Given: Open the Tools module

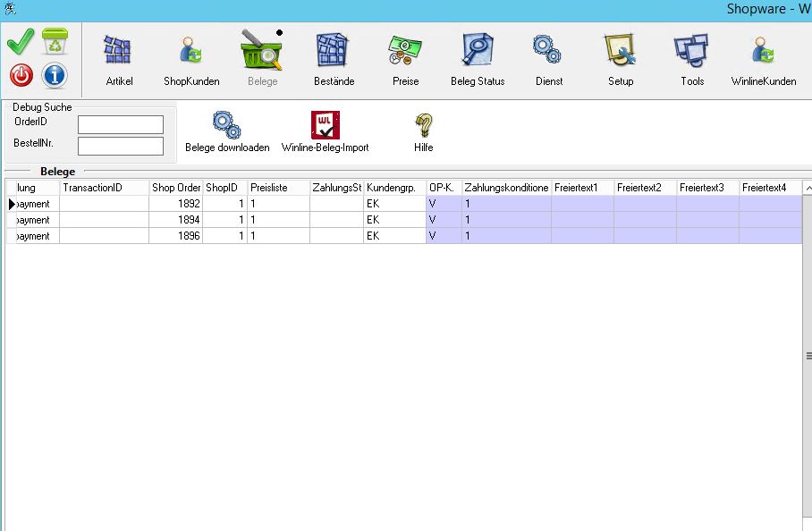Looking at the screenshot, I should pyautogui.click(x=692, y=60).
